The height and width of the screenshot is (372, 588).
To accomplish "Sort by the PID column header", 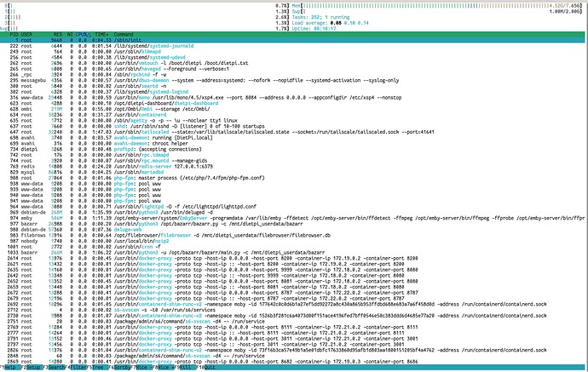I will 14,34.
